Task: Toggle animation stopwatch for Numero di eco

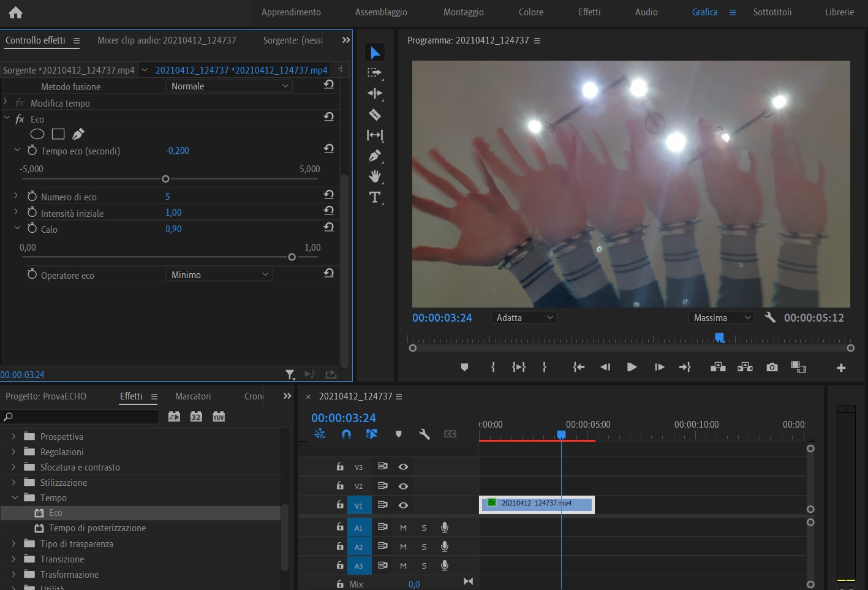Action: (x=32, y=196)
